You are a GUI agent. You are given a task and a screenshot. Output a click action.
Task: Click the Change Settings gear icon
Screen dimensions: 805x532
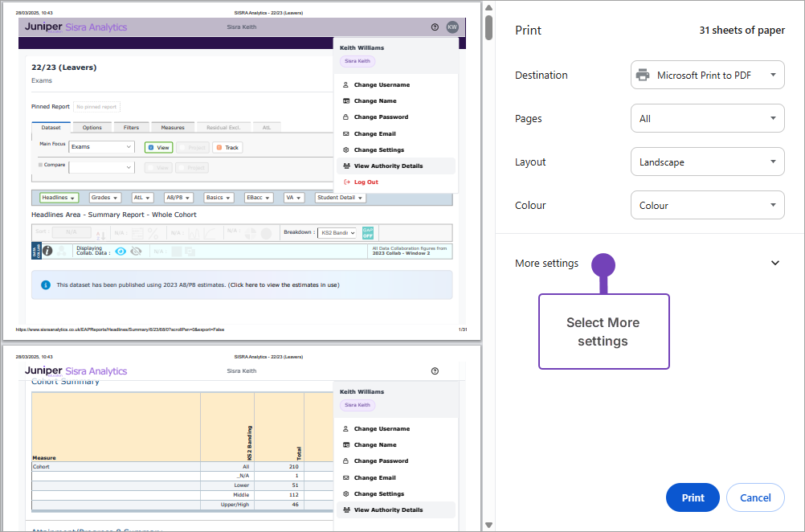tap(346, 150)
